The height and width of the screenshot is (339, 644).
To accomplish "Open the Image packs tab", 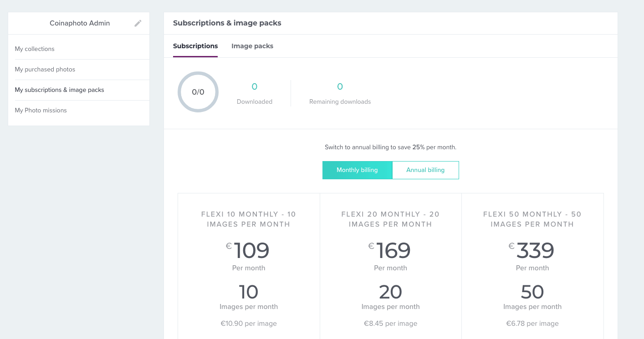I will tap(252, 46).
